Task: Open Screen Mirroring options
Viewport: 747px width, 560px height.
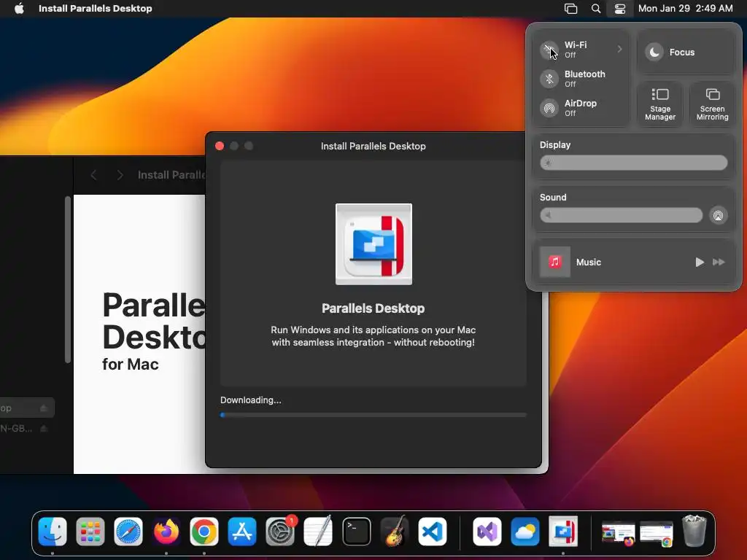Action: (x=712, y=104)
